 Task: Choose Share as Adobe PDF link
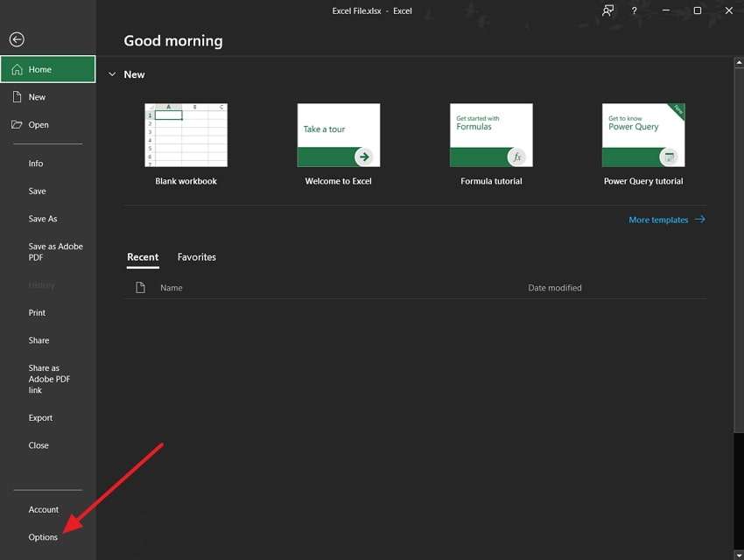click(49, 379)
